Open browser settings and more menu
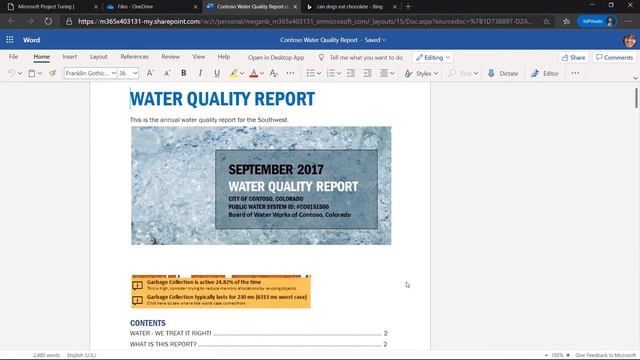 point(629,21)
